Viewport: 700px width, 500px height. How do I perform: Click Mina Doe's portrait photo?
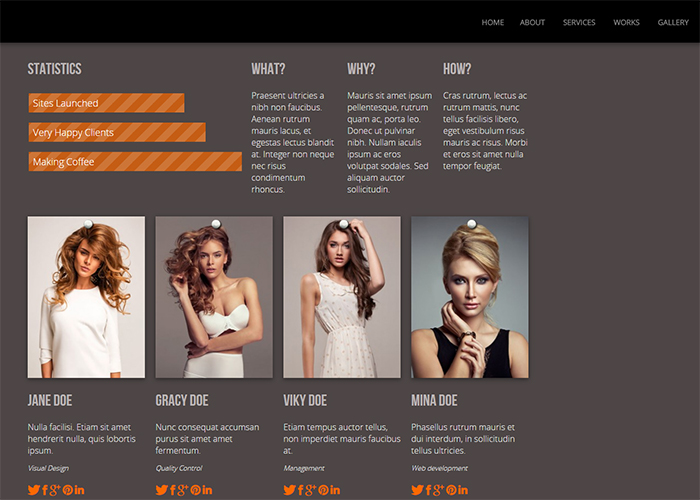coord(470,297)
